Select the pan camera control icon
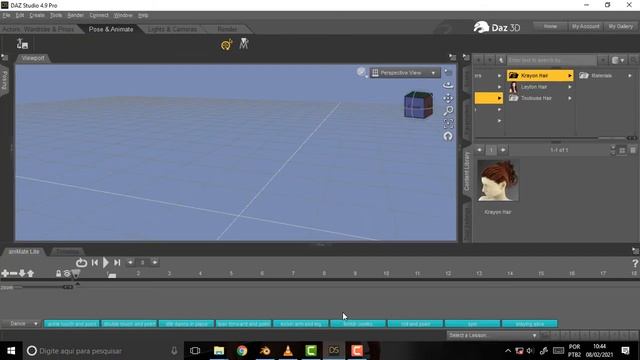Image resolution: width=640 pixels, height=360 pixels. [448, 98]
